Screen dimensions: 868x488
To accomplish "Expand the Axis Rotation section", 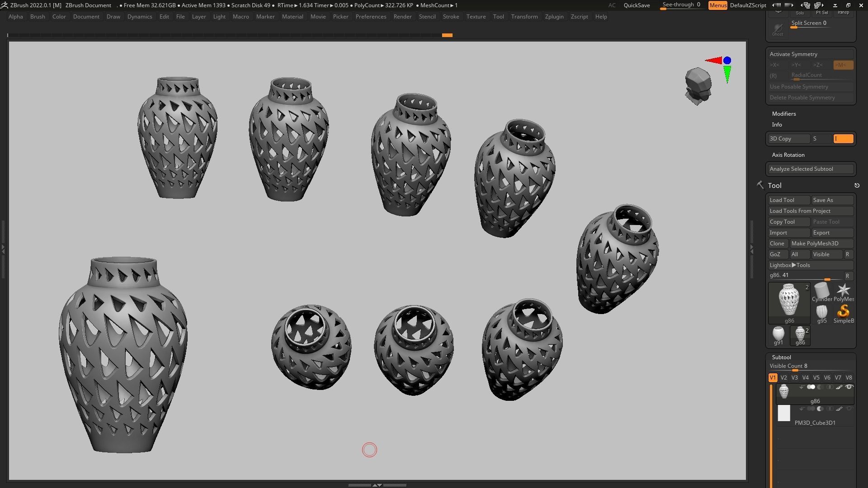I will (x=788, y=155).
